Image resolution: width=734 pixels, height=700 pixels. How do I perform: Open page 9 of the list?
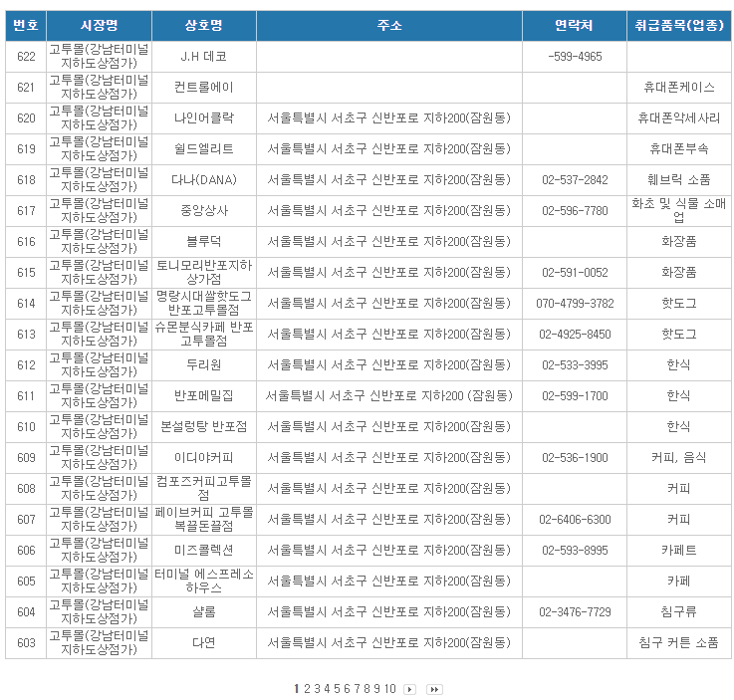tap(376, 689)
